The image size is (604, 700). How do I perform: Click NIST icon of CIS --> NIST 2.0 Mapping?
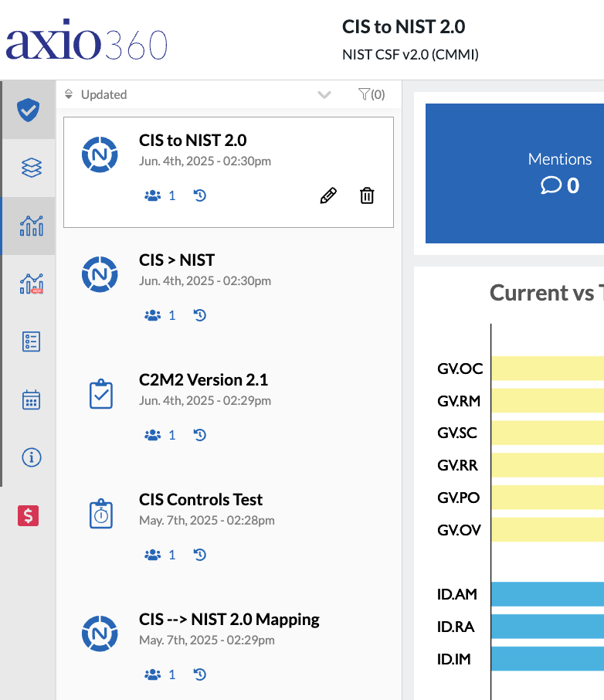coord(100,634)
